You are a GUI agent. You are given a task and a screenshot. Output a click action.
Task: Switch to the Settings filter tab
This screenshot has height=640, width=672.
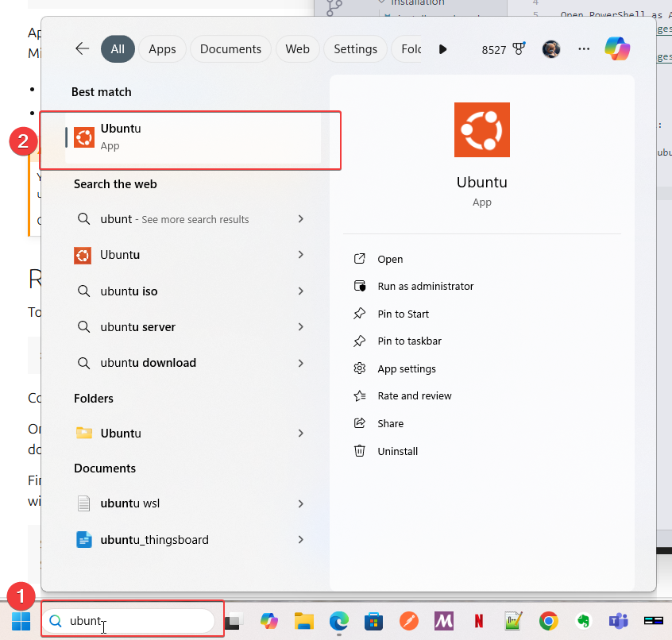pyautogui.click(x=355, y=49)
